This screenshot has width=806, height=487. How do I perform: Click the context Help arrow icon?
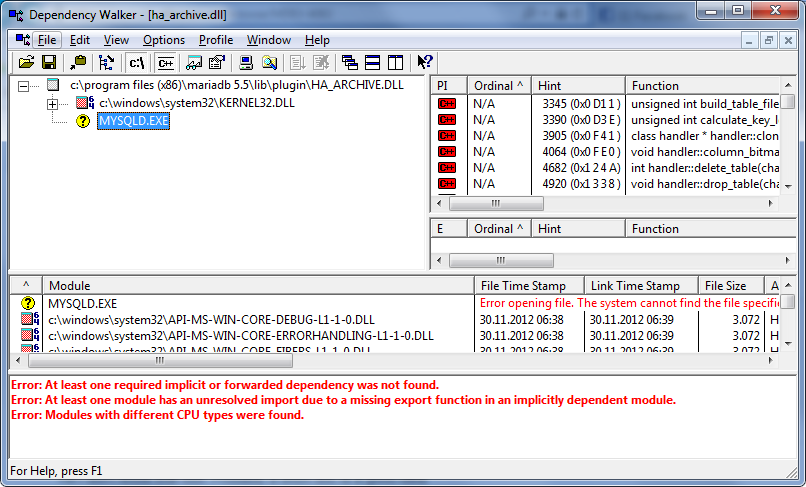coord(424,63)
